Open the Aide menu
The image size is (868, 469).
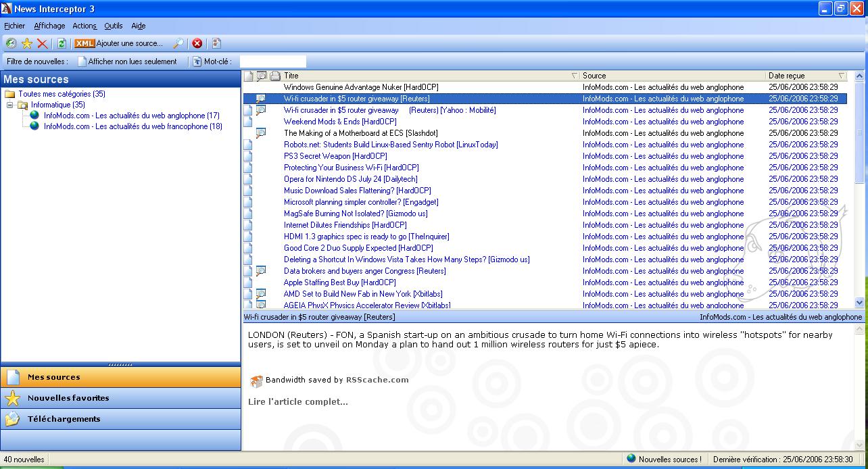click(x=139, y=26)
